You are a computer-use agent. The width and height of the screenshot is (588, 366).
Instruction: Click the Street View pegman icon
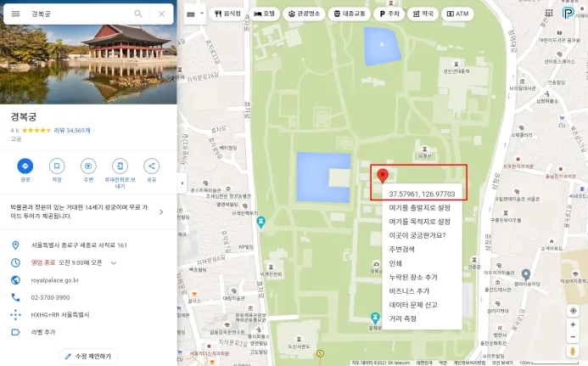click(573, 352)
